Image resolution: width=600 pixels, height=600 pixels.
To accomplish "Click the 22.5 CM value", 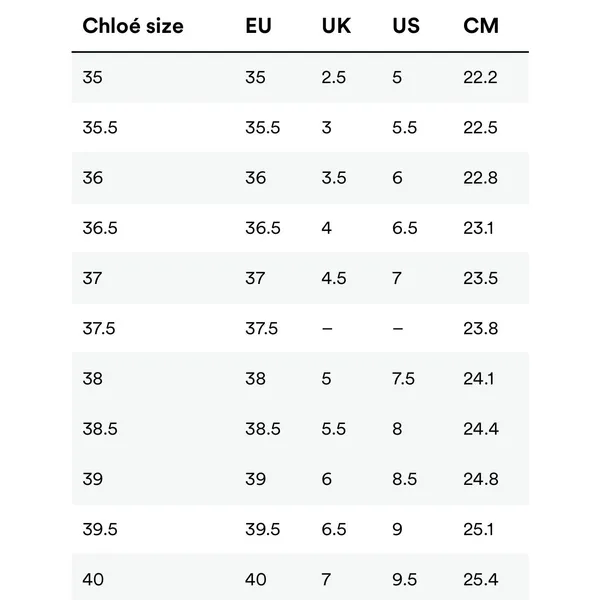I will tap(480, 127).
